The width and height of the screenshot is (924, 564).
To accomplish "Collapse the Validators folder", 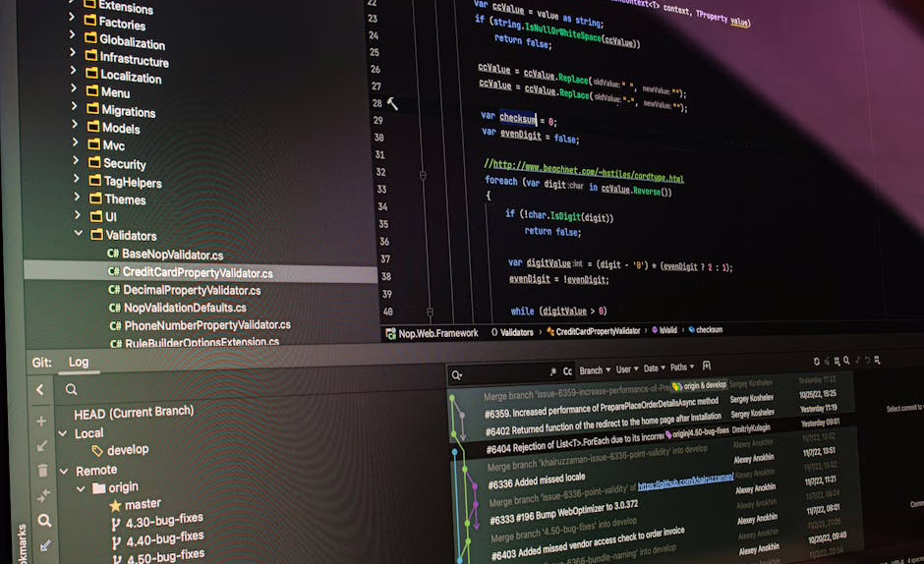I will (x=79, y=234).
